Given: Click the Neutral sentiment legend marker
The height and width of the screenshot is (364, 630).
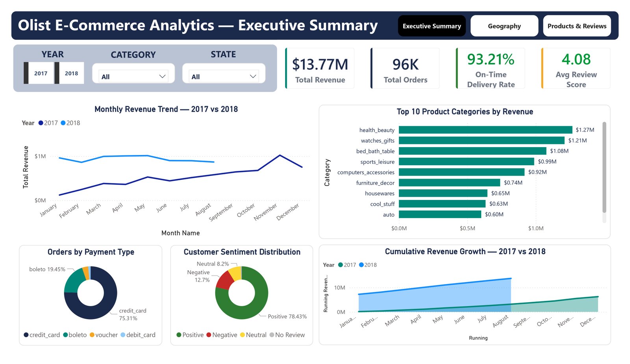Looking at the screenshot, I should (x=242, y=335).
